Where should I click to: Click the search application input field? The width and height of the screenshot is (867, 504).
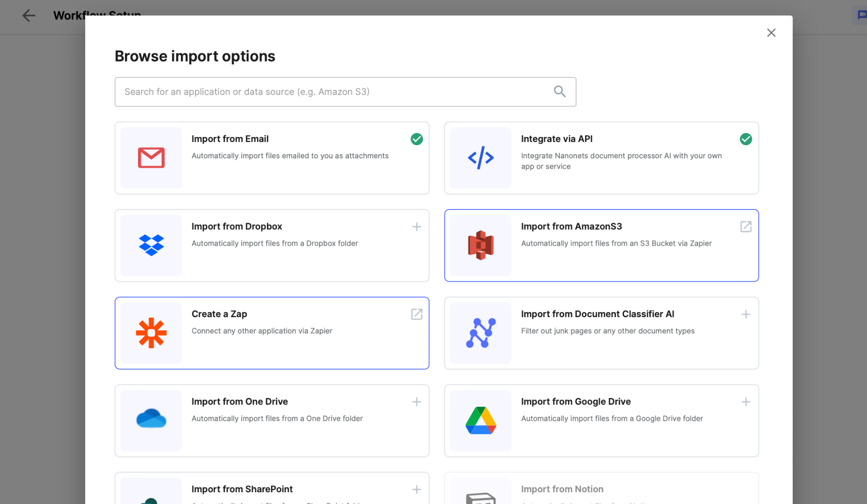click(x=335, y=92)
